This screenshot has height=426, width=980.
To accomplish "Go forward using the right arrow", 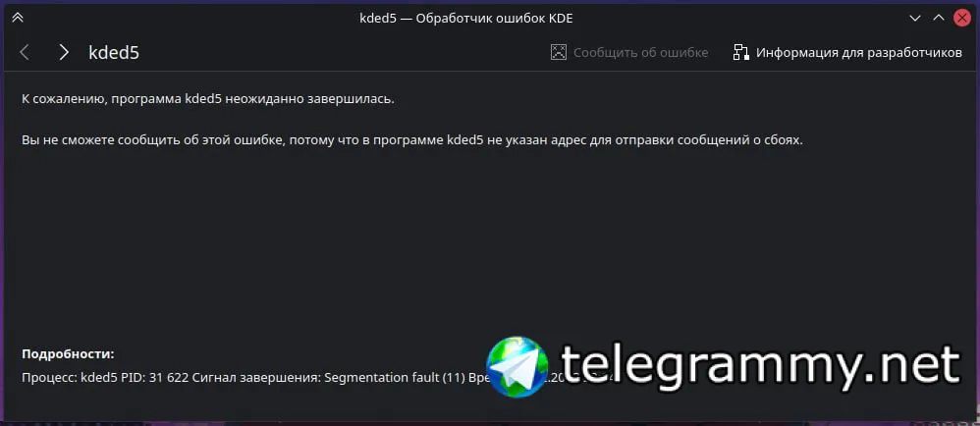I will (x=63, y=52).
